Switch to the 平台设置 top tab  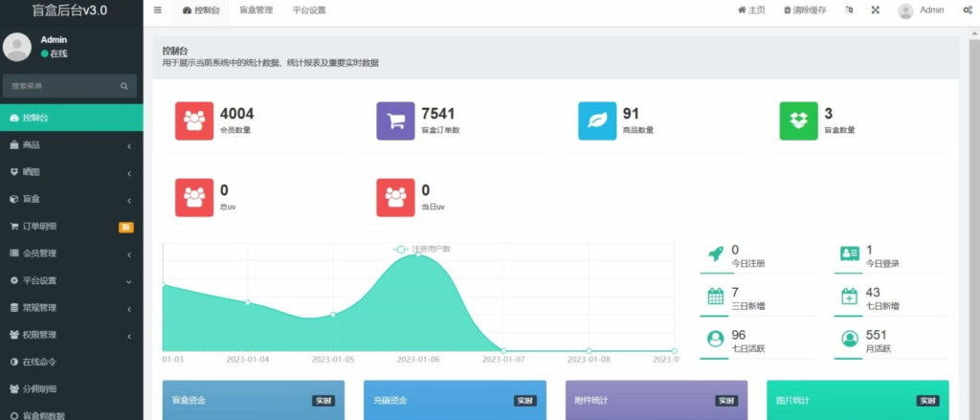pos(309,11)
